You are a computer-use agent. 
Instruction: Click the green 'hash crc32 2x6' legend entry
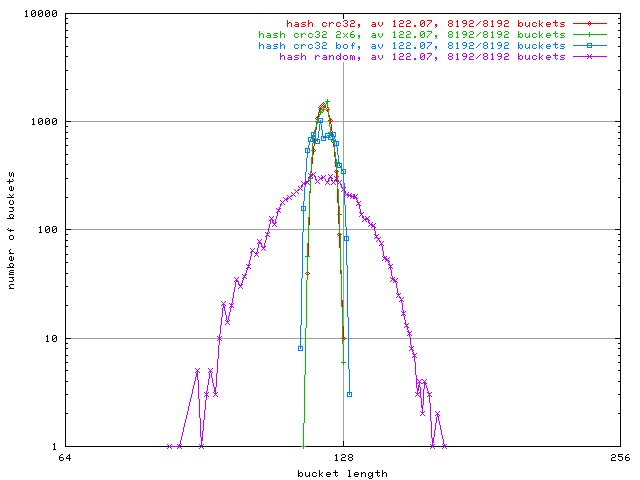pos(412,35)
